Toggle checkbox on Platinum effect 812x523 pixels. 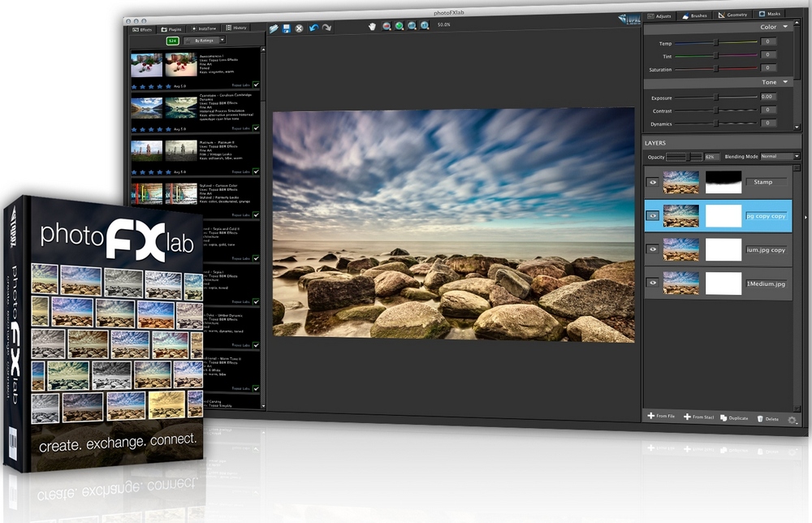click(x=256, y=171)
